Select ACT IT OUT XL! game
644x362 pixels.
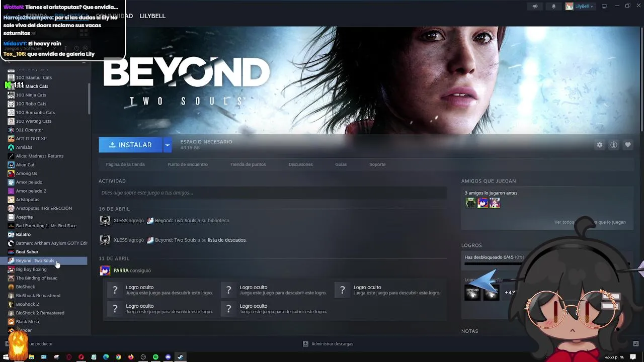pyautogui.click(x=31, y=139)
